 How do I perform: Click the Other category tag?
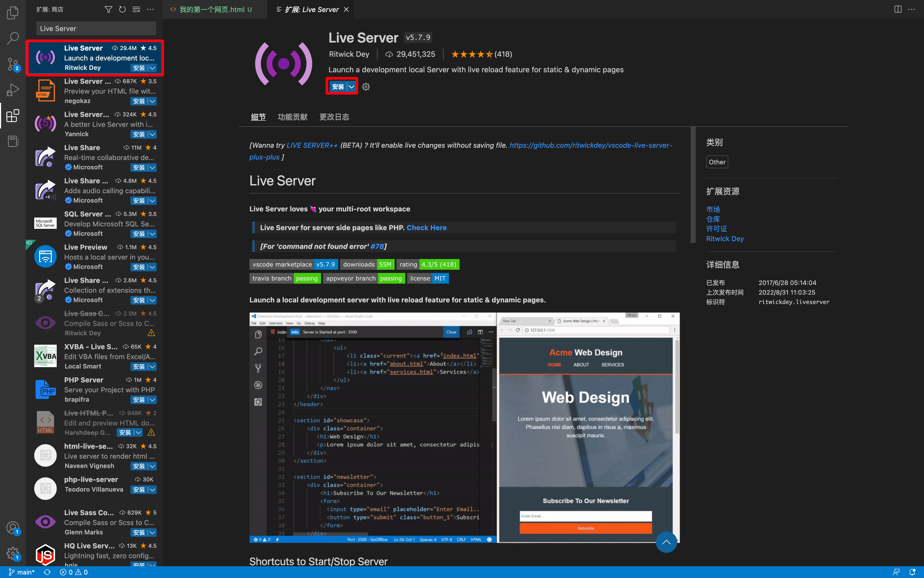pos(717,162)
